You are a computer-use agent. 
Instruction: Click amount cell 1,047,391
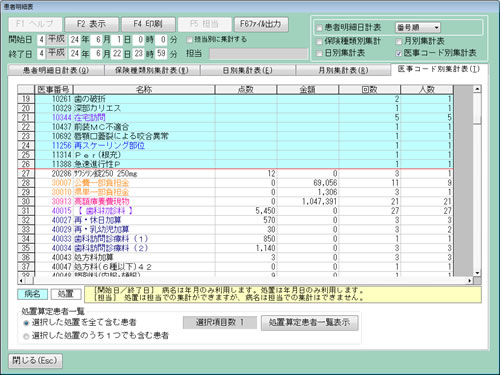coord(308,202)
